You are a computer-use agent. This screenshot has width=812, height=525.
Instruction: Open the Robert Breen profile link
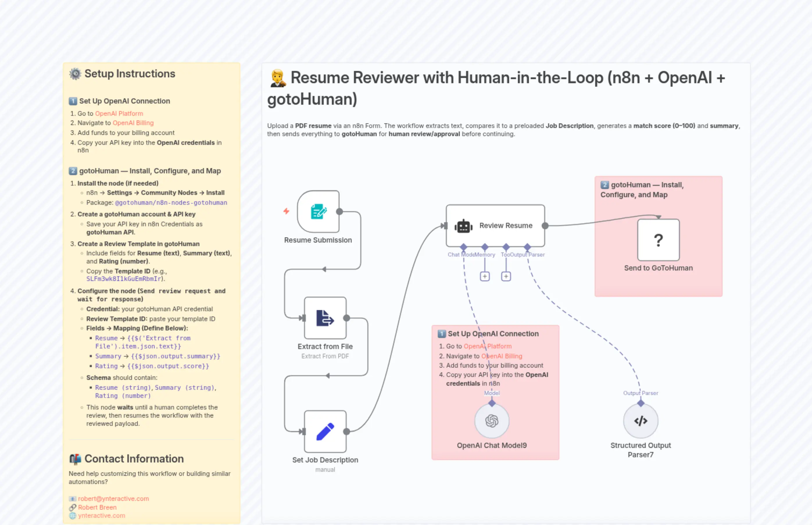pos(97,507)
